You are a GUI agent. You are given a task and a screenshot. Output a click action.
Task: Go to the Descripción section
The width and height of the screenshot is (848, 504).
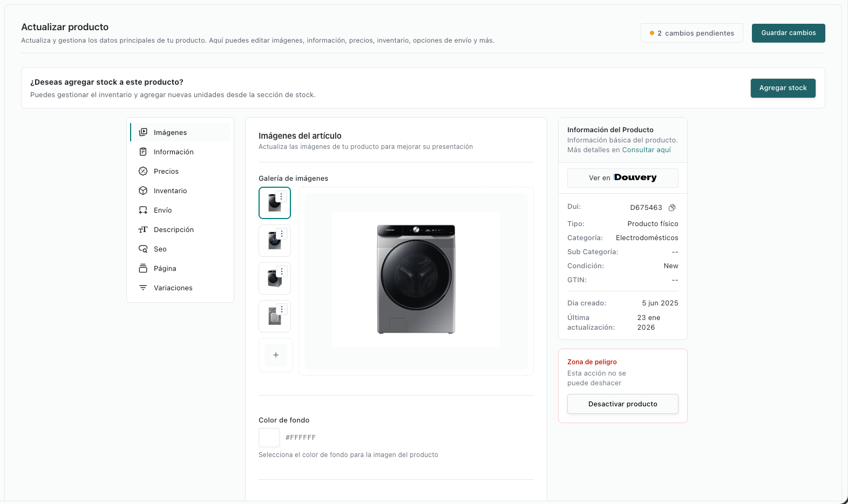(180, 229)
